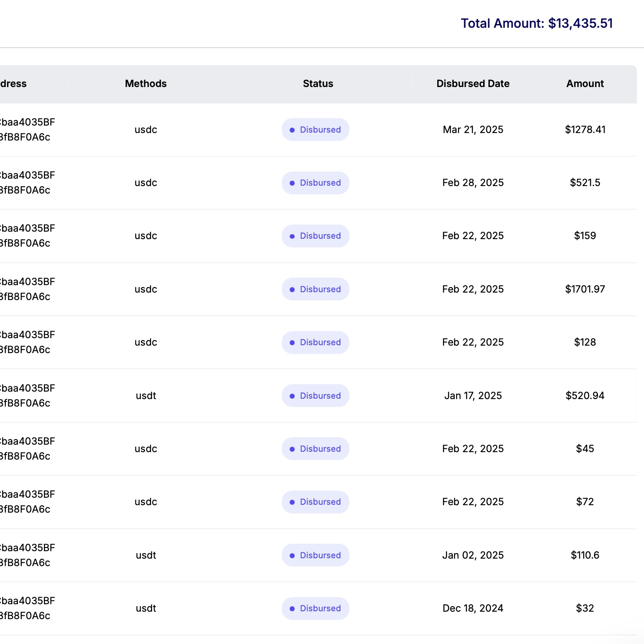The width and height of the screenshot is (644, 644).
Task: Click usdt in the $110.6 row
Action: [x=146, y=555]
